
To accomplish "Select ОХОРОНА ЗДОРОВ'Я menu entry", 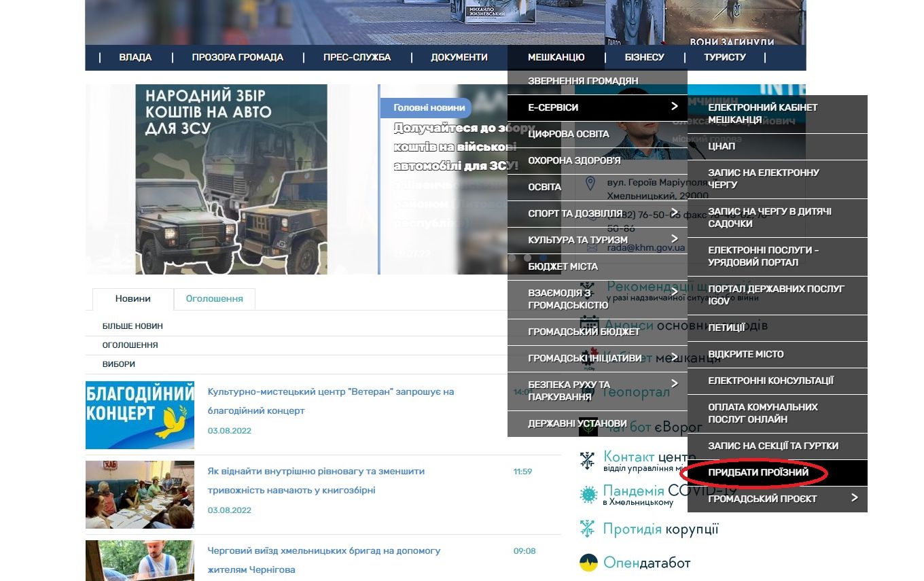I will click(x=597, y=160).
